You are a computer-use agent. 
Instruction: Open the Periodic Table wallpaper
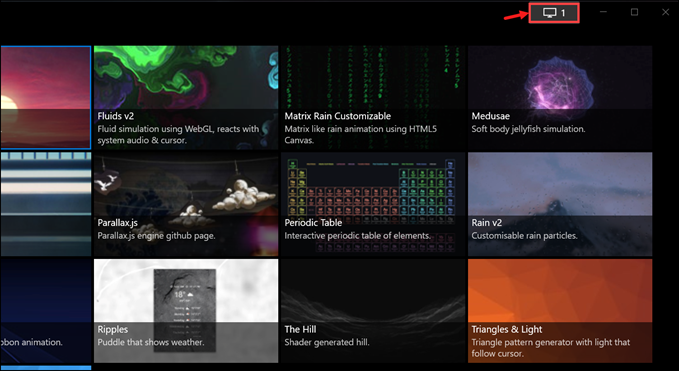(373, 204)
